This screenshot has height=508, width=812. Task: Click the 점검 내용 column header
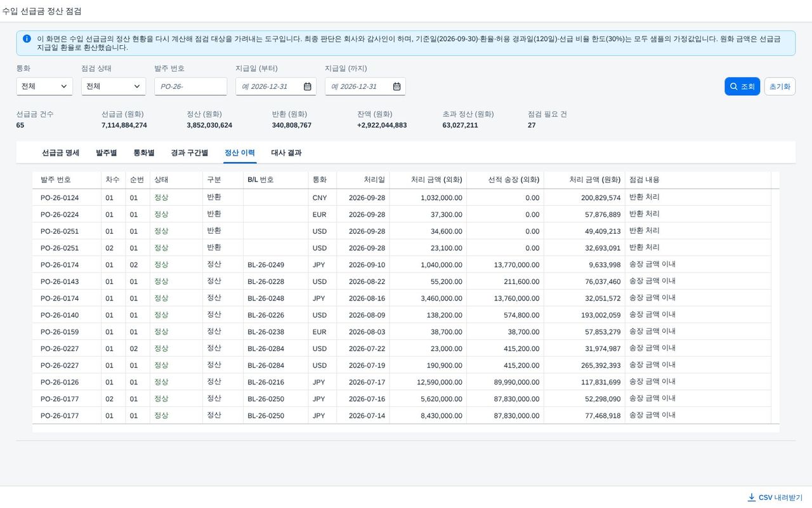698,180
